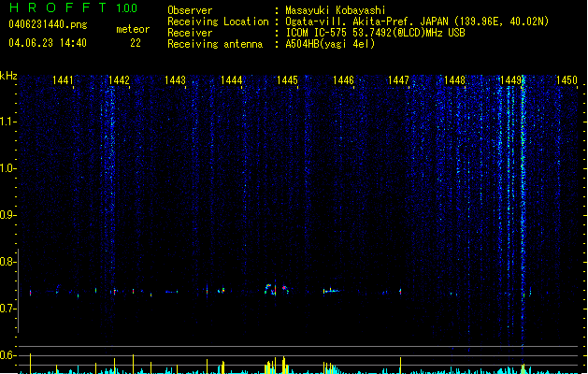Viewport: 588px width, 374px height.
Task: Click the Observer field label
Action: pos(190,10)
